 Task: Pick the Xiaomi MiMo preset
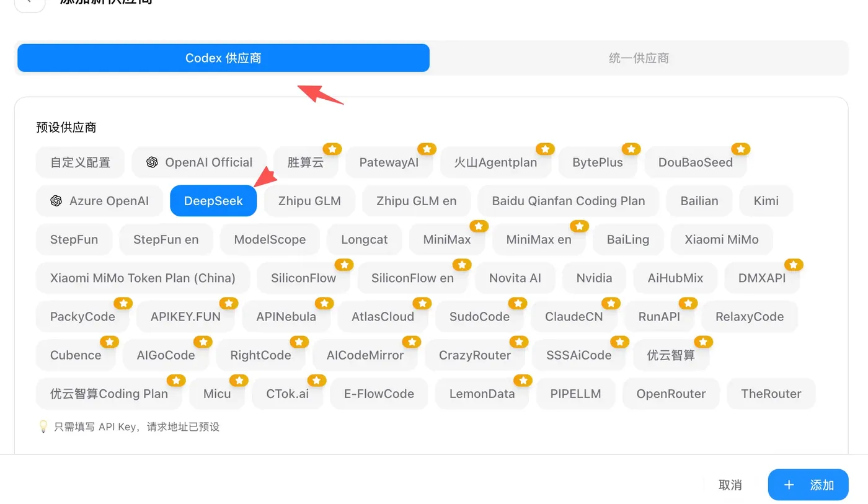click(722, 239)
